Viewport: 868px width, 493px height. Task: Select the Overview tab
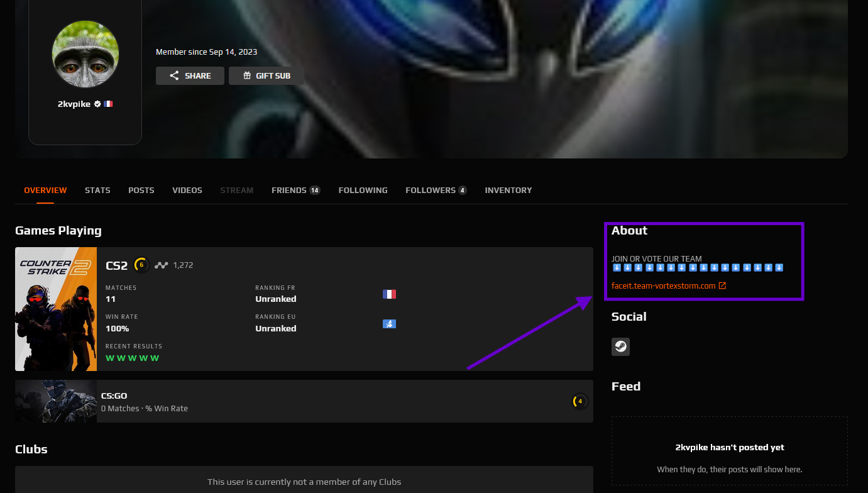tap(45, 190)
